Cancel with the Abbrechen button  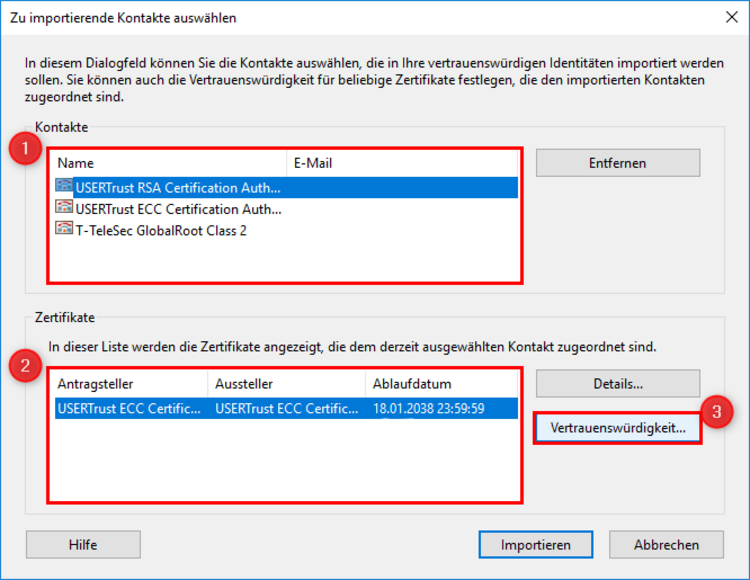pyautogui.click(x=666, y=545)
